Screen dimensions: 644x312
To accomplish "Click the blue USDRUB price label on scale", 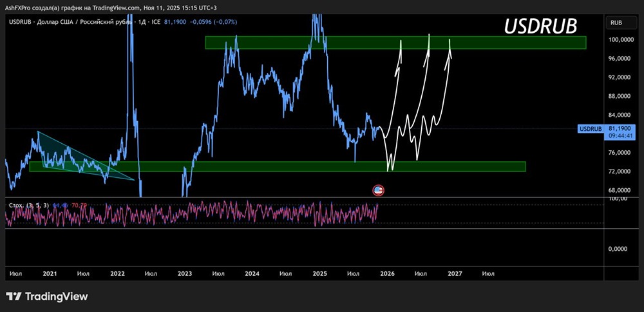I will click(591, 129).
